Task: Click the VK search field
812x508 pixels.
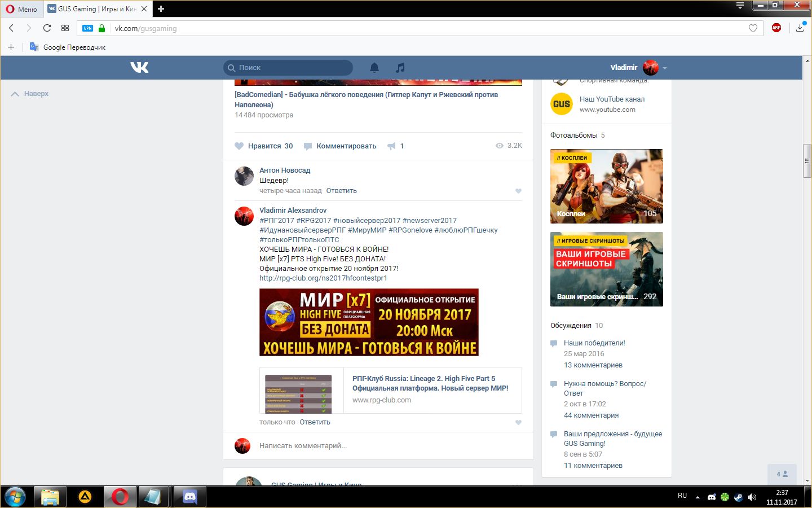Action: click(x=288, y=67)
